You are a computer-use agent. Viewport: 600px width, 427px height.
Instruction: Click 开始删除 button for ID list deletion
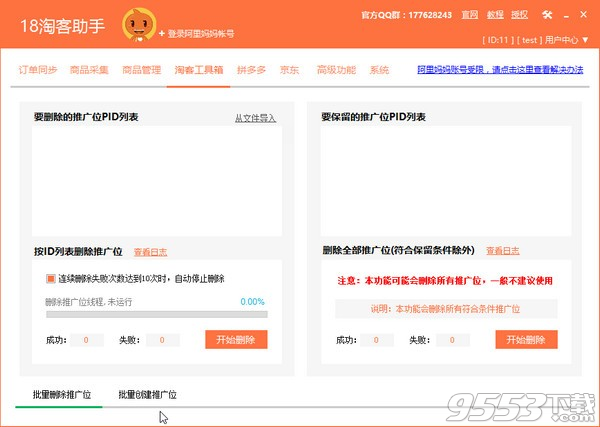(236, 339)
